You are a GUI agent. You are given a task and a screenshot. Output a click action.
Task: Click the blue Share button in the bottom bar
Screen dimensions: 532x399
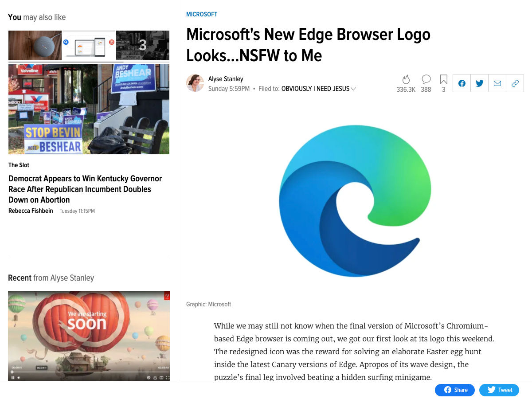454,390
